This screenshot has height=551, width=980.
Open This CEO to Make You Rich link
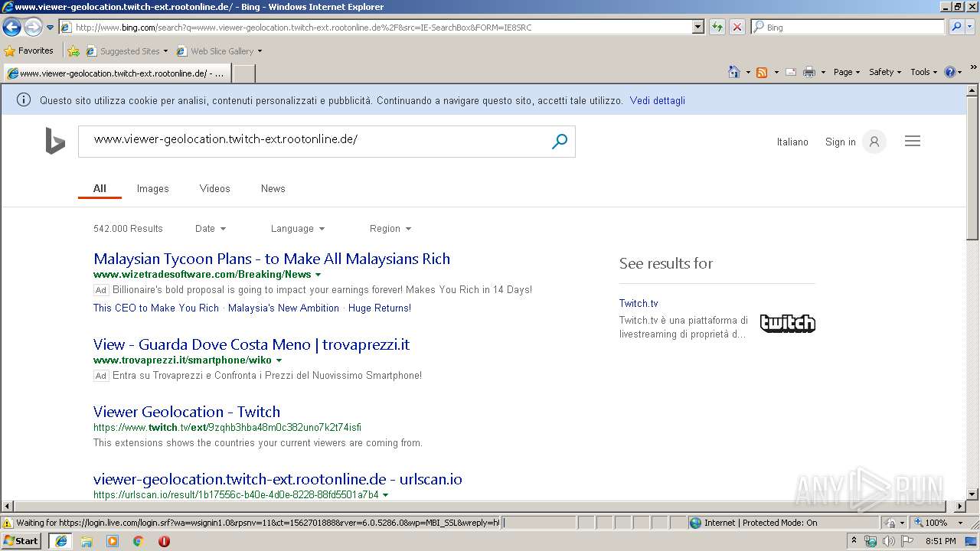pos(156,308)
